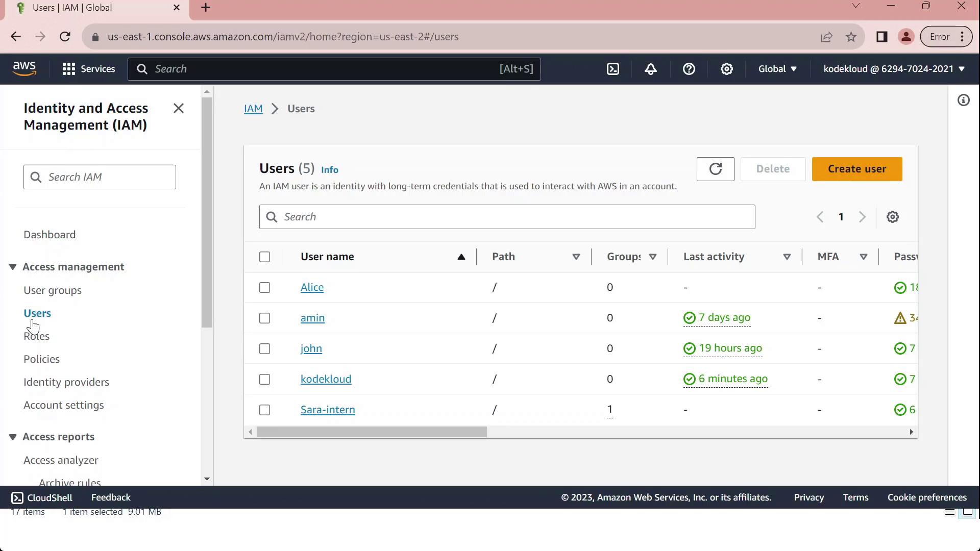
Task: Open the kodekloud user link
Action: [x=326, y=379]
